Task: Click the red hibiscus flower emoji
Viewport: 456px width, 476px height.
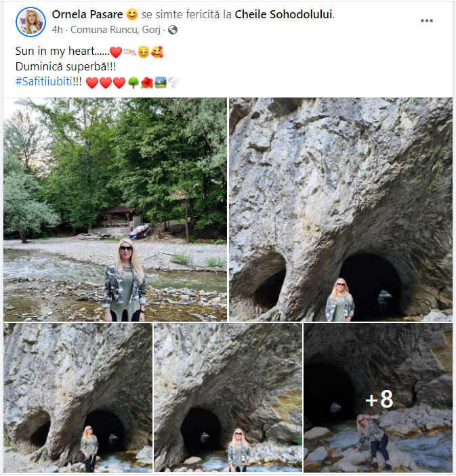Action: [147, 83]
